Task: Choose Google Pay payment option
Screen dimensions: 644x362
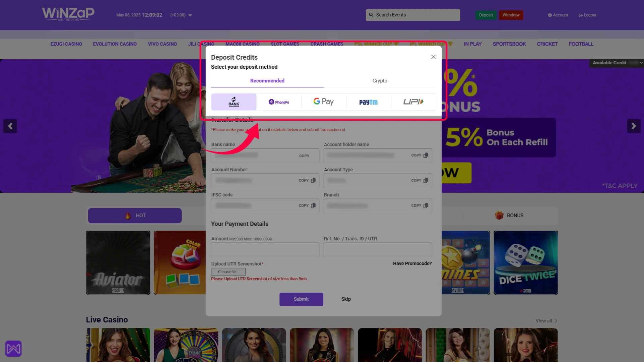Action: pos(323,102)
